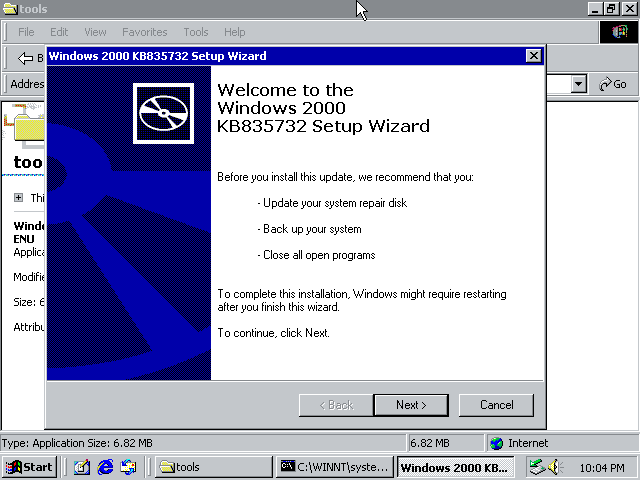Click the Windows logo throbber icon
Viewport: 640px width, 480px height.
point(619,32)
